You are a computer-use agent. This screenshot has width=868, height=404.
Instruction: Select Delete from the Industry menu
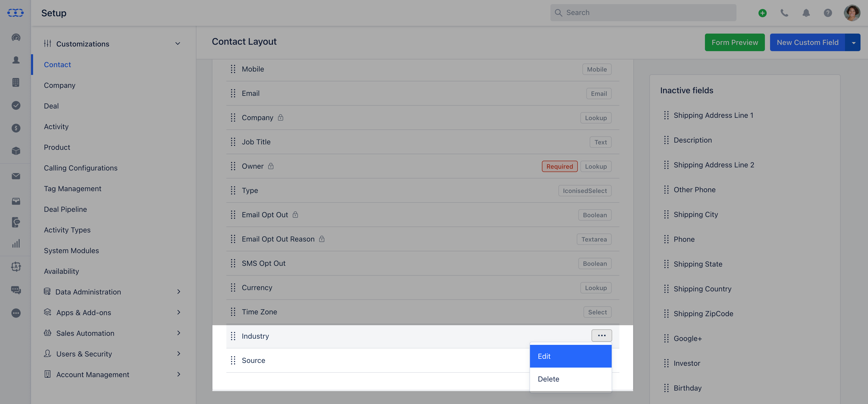(x=571, y=379)
